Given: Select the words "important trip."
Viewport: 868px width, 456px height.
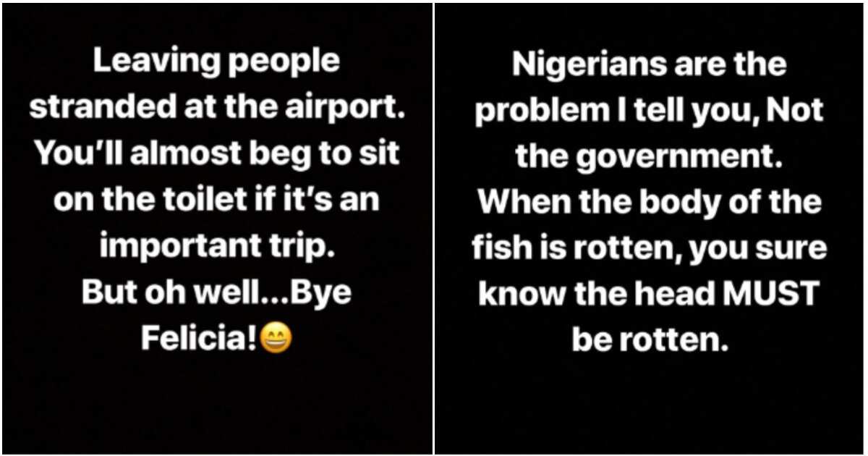Looking at the screenshot, I should 218,247.
